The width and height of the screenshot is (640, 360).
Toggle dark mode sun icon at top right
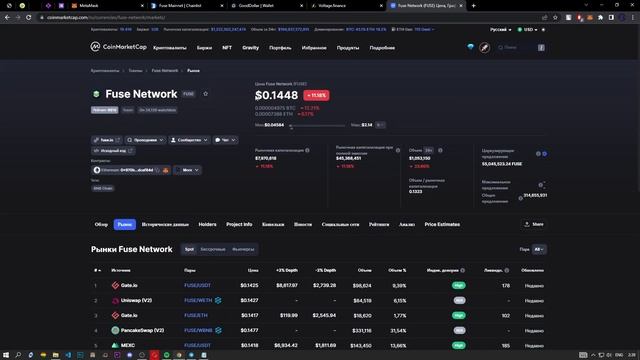543,29
